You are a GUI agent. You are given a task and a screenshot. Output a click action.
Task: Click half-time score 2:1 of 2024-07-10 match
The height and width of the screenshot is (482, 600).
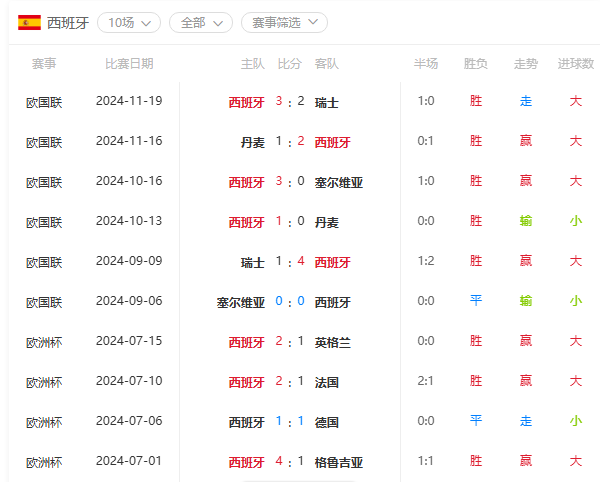click(x=426, y=381)
